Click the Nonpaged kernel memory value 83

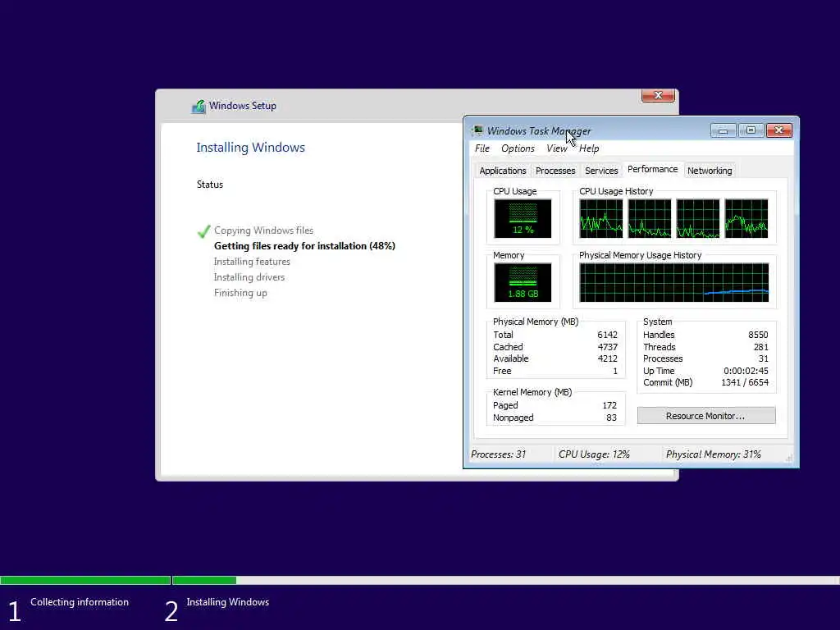click(x=611, y=418)
